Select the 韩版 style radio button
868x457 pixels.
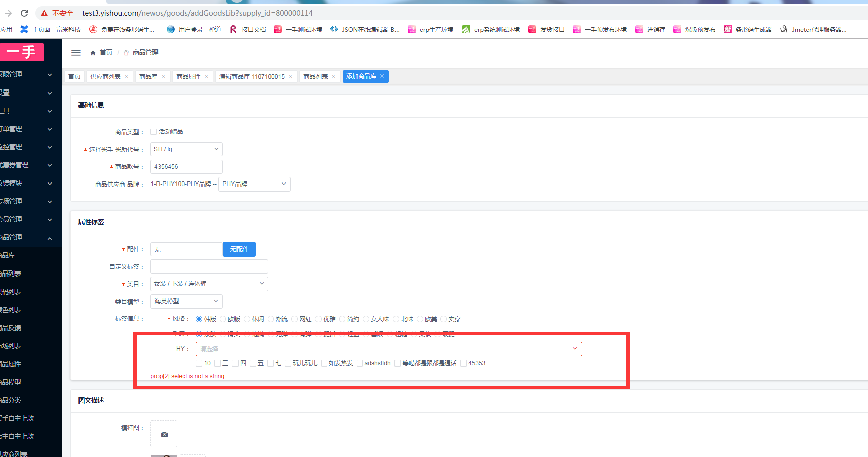pos(199,319)
